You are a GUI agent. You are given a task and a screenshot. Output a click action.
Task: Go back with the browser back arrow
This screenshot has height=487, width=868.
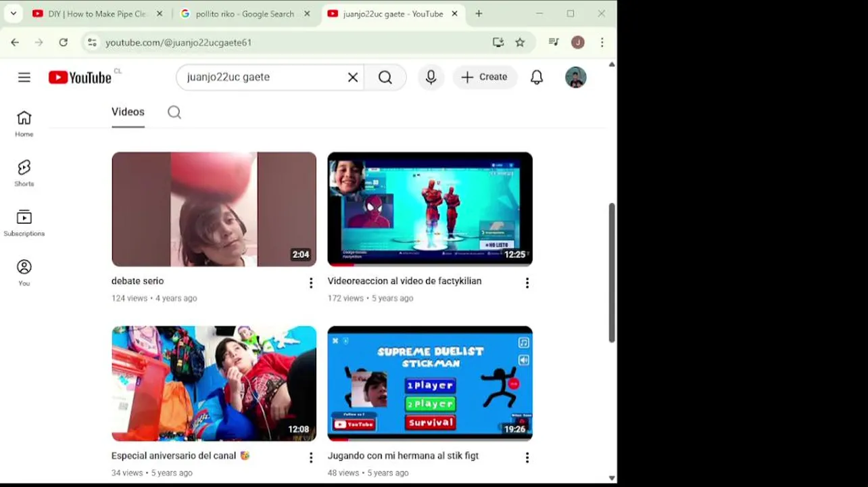[x=15, y=42]
